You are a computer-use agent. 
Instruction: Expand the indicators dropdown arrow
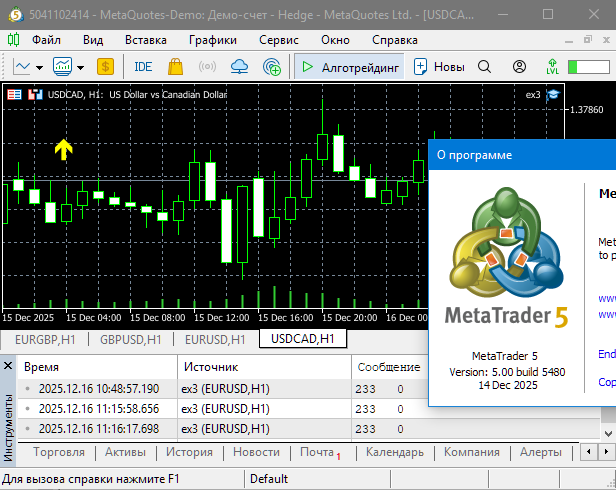[x=81, y=68]
